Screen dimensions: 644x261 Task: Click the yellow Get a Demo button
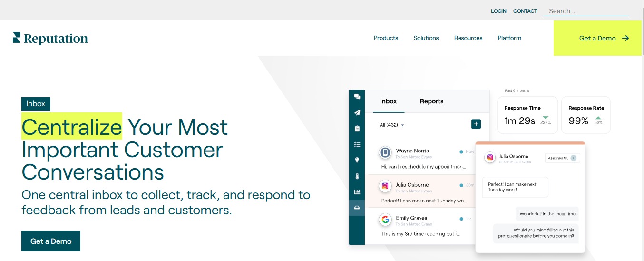(598, 38)
